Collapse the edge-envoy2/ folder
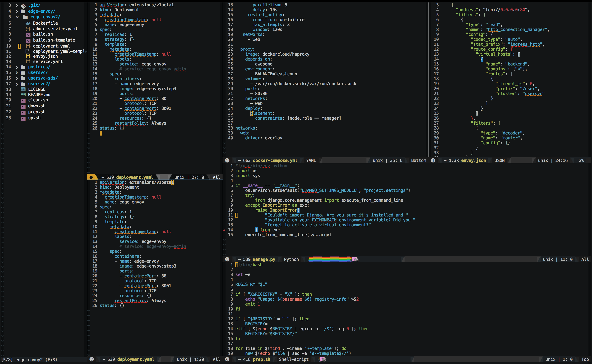592x364 pixels. coord(17,17)
